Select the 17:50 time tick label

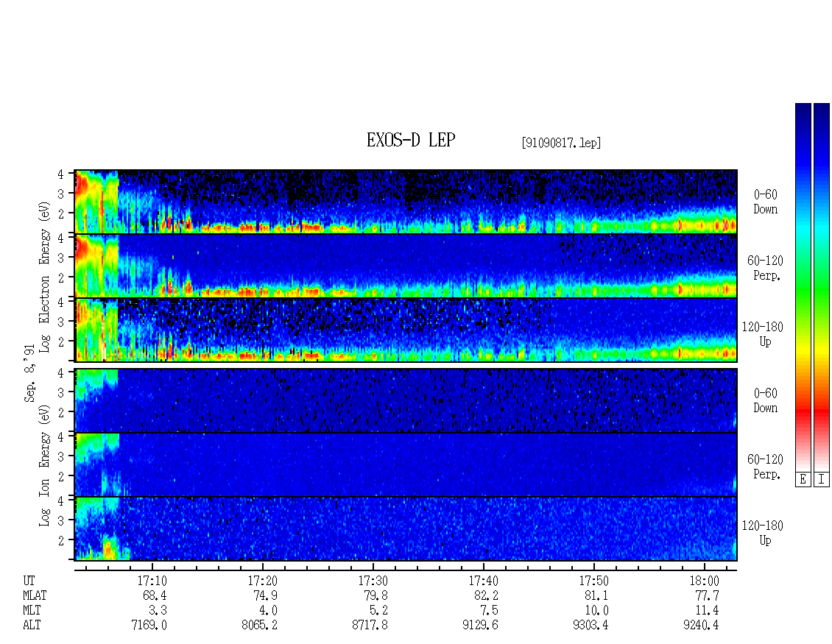[593, 581]
